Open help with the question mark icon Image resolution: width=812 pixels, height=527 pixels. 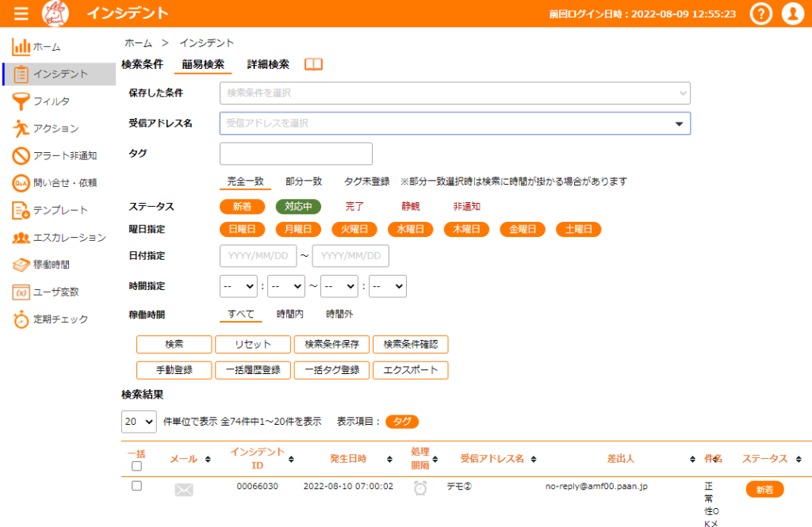tap(760, 13)
